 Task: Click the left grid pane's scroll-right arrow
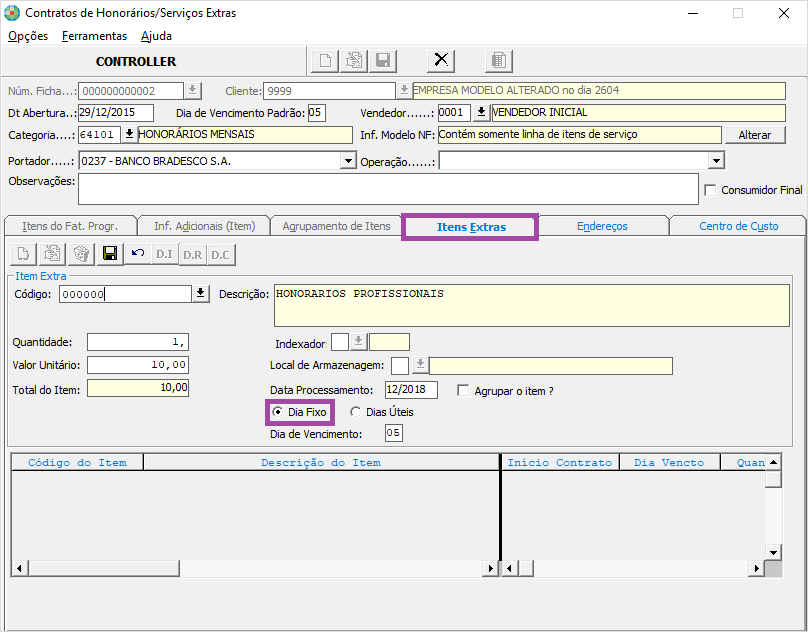pos(491,569)
